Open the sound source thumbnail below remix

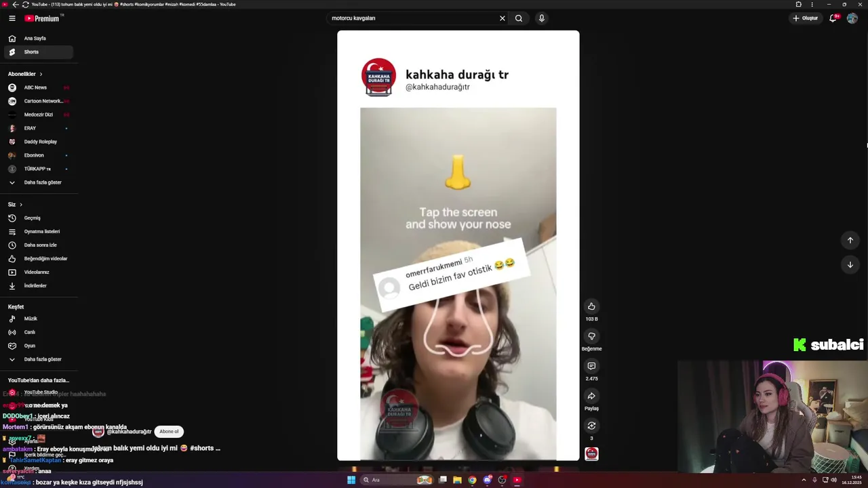[x=591, y=453]
